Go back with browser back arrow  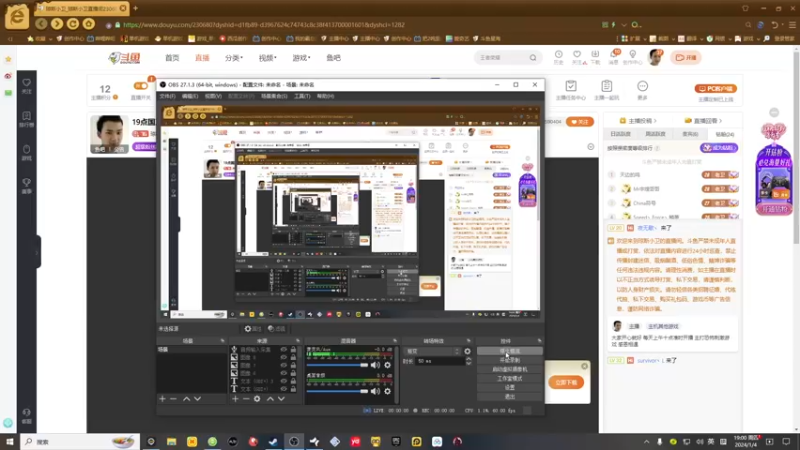pyautogui.click(x=41, y=24)
